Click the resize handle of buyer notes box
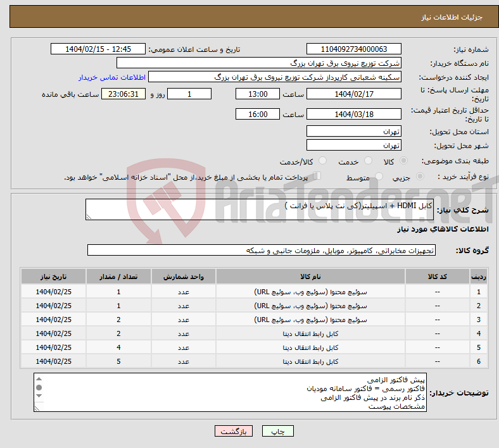The image size is (499, 448). [x=37, y=409]
